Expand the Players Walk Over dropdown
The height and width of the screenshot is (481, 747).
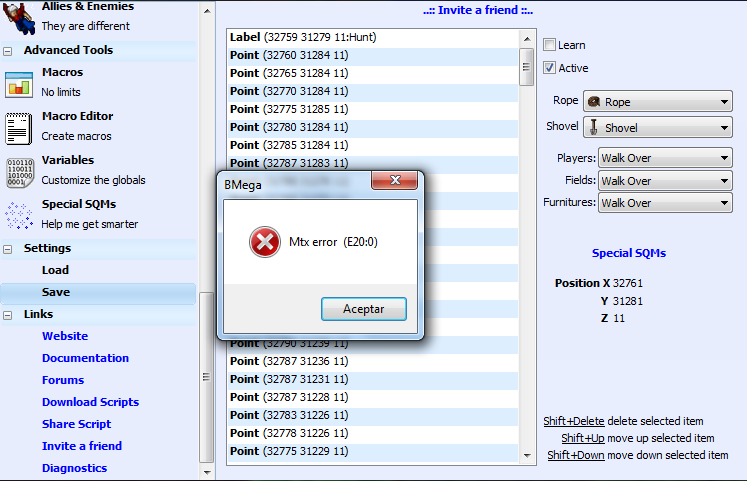click(x=665, y=158)
